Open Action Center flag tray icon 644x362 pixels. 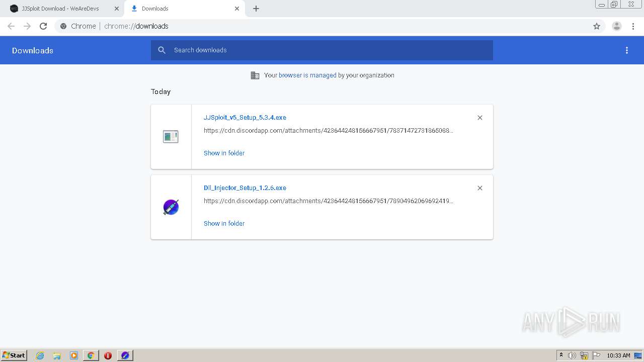[596, 355]
